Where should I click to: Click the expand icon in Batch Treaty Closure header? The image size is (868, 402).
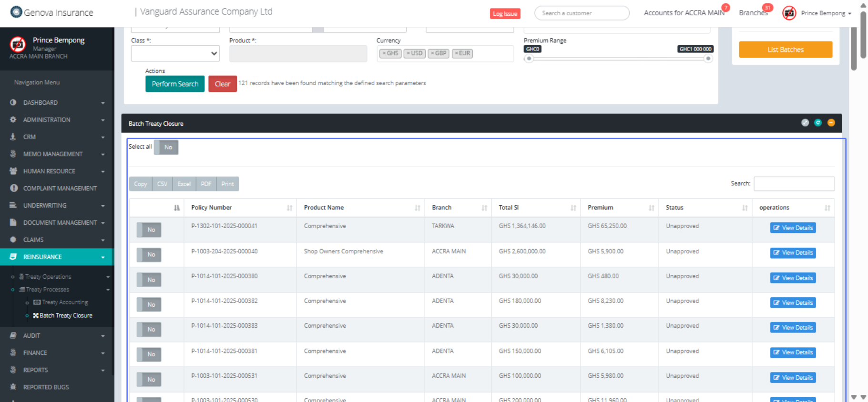tap(805, 123)
